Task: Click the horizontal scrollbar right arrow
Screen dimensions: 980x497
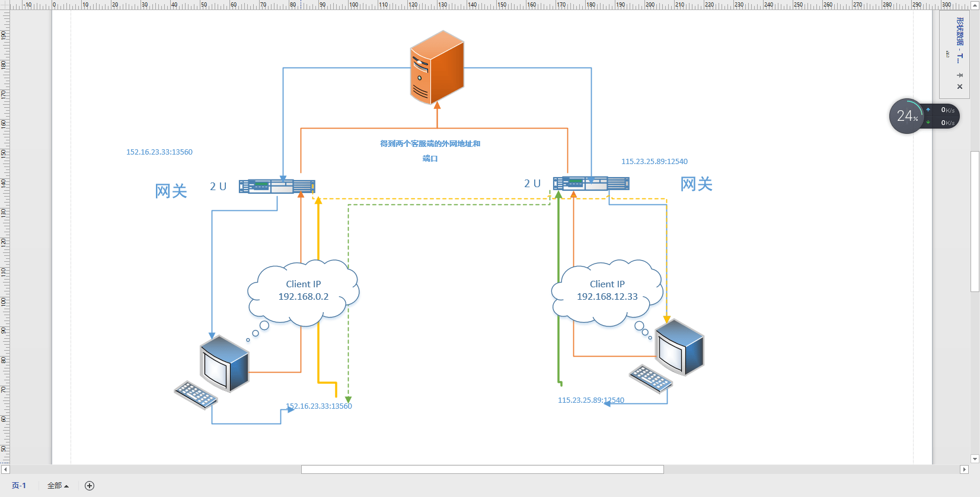Action: 964,469
